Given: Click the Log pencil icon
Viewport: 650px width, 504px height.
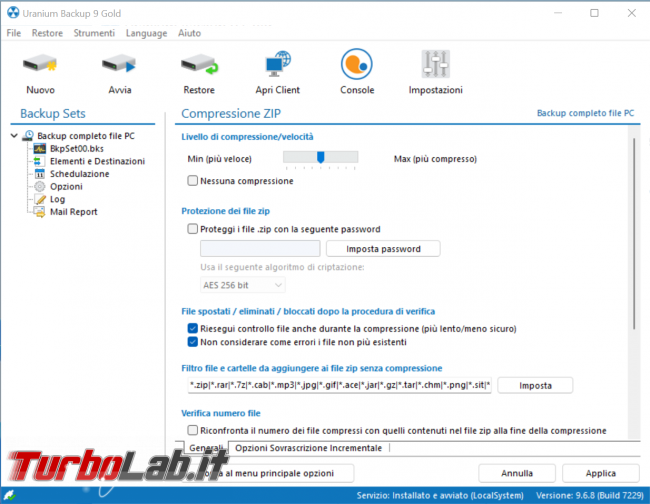Looking at the screenshot, I should click(x=40, y=199).
